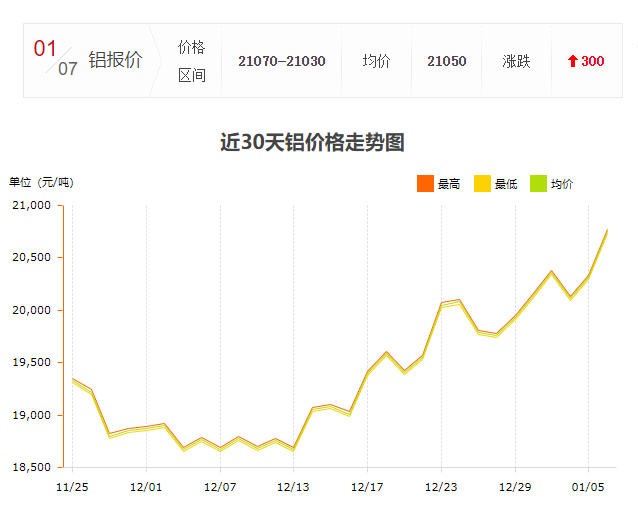Click the 12/17 x-axis date label
Viewport: 638px width, 508px height.
pyautogui.click(x=367, y=487)
